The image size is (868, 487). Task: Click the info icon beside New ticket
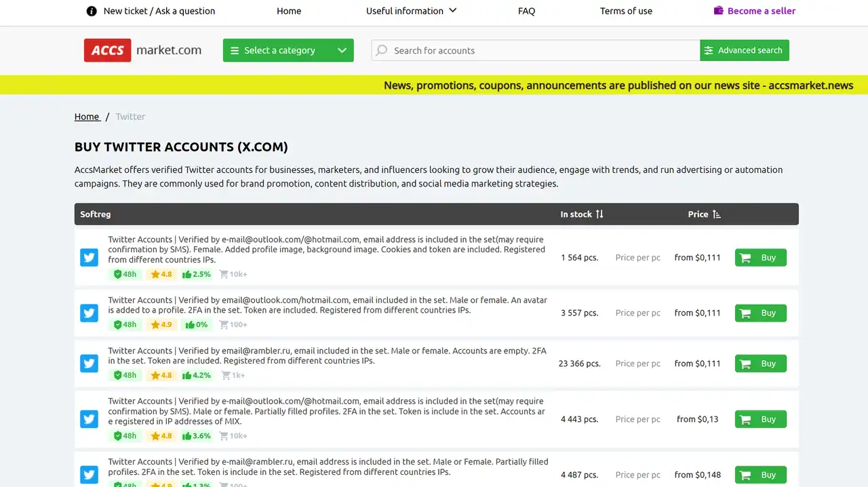click(x=92, y=11)
